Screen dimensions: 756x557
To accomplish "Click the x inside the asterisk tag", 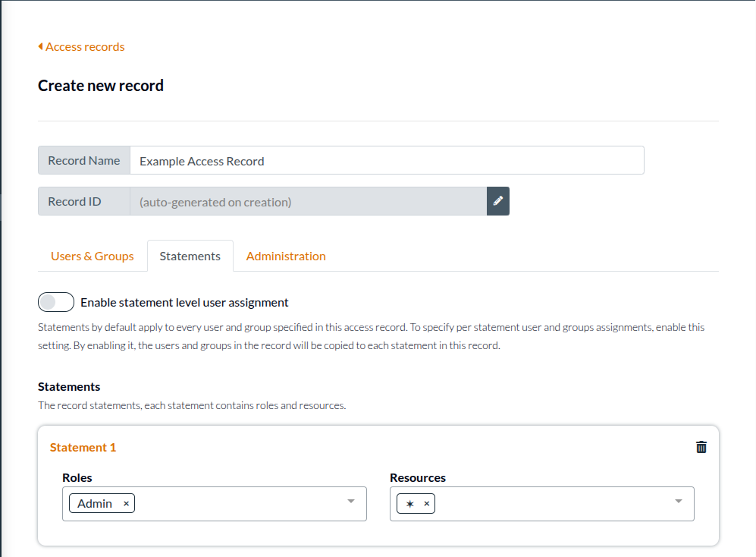I will click(426, 502).
